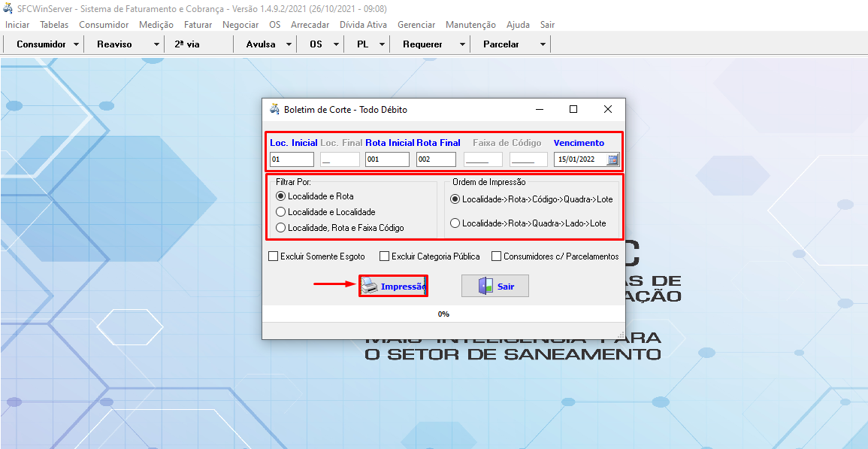Open the calendar picker for Vencimento
This screenshot has width=868, height=449.
612,159
